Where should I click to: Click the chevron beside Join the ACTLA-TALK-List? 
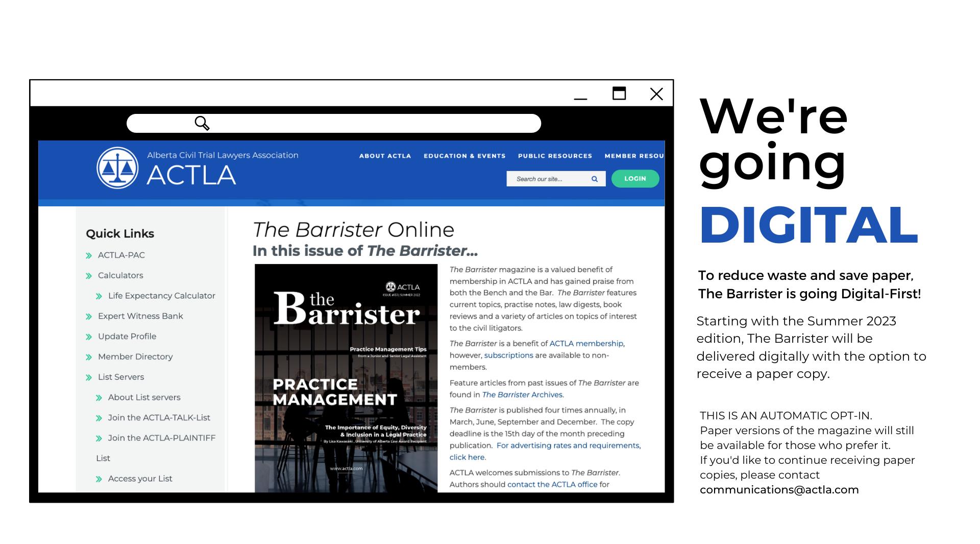pos(99,418)
